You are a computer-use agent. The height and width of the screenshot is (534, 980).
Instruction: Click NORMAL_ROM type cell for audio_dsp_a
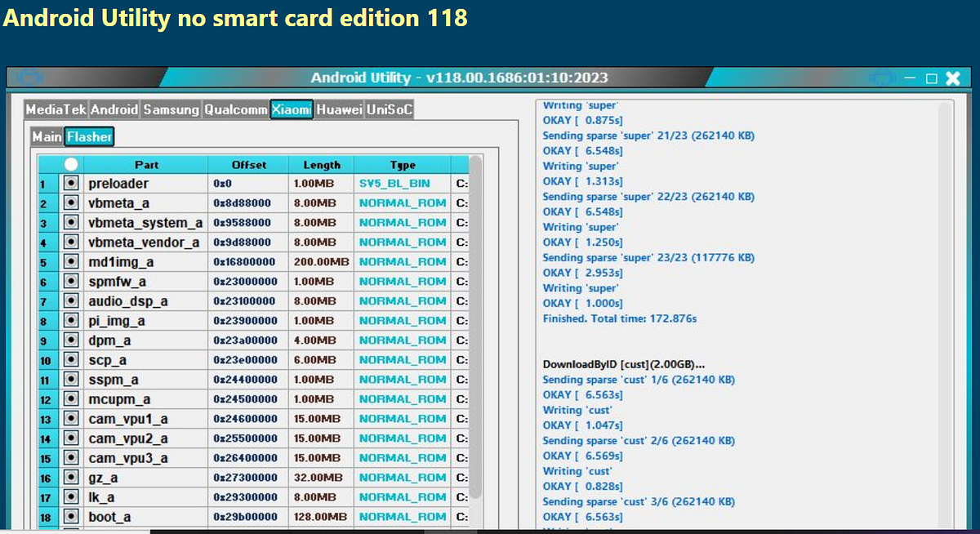(x=402, y=300)
